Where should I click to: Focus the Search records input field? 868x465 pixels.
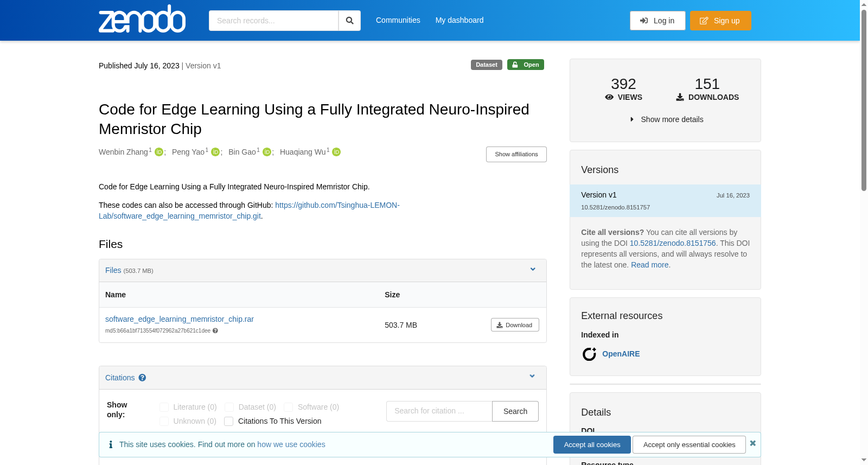pos(273,21)
